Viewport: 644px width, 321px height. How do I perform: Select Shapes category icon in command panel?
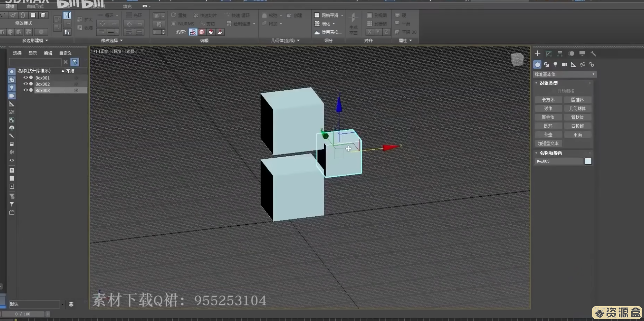click(x=546, y=64)
